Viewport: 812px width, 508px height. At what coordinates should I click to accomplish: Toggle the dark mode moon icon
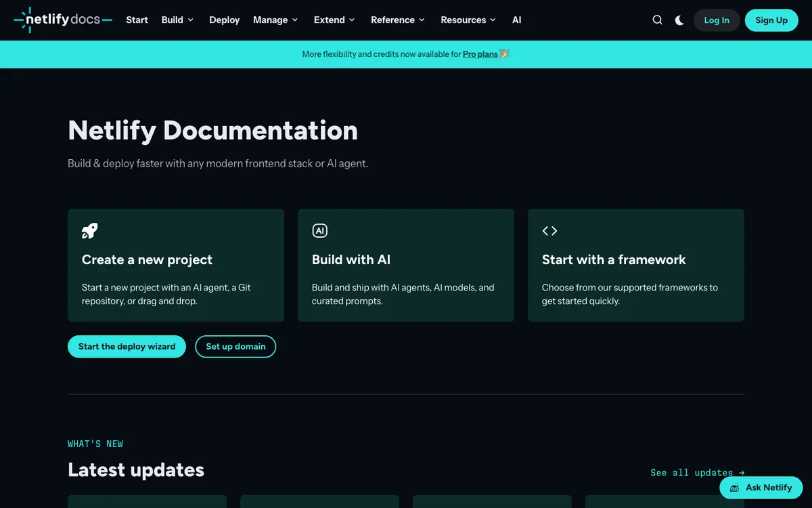pos(679,20)
